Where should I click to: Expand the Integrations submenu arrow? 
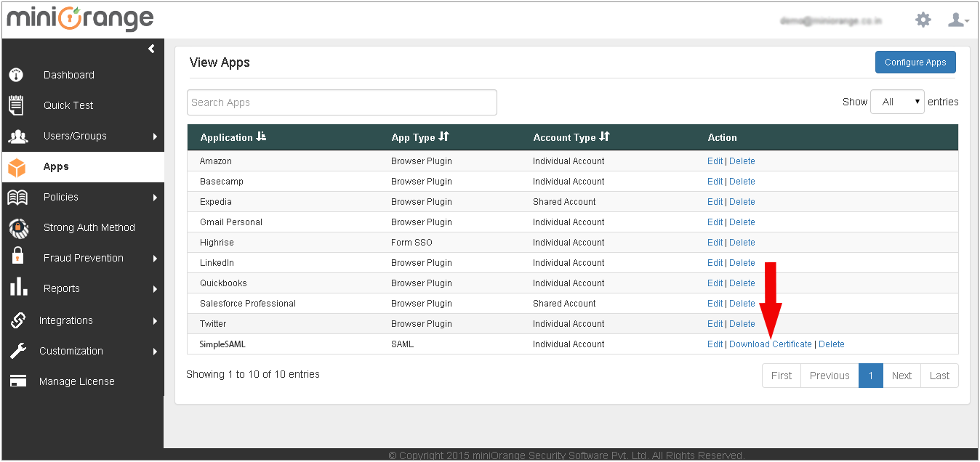point(155,321)
